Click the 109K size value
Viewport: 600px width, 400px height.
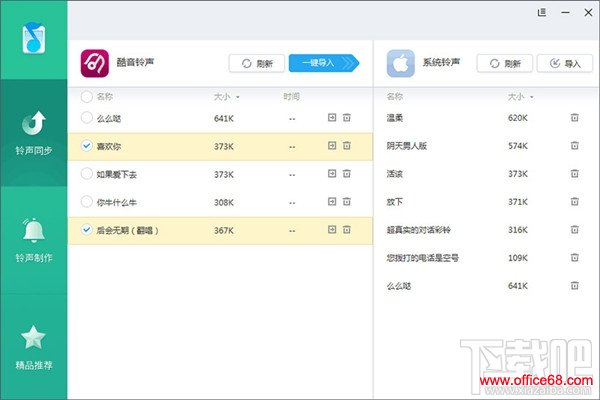pos(518,258)
